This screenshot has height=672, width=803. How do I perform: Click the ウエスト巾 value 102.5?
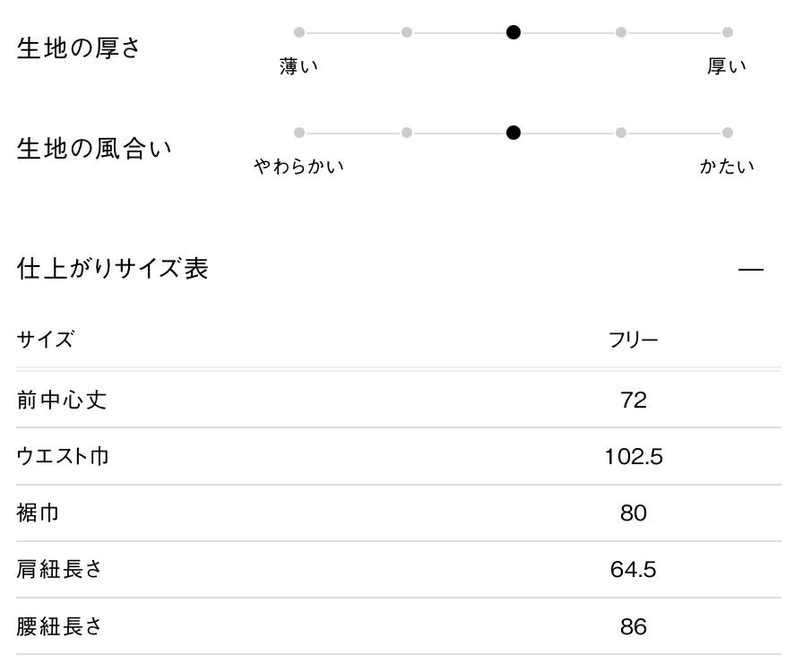633,457
